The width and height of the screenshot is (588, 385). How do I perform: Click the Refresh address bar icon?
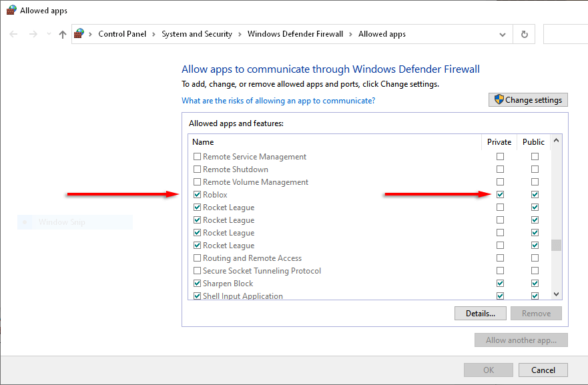pyautogui.click(x=525, y=34)
